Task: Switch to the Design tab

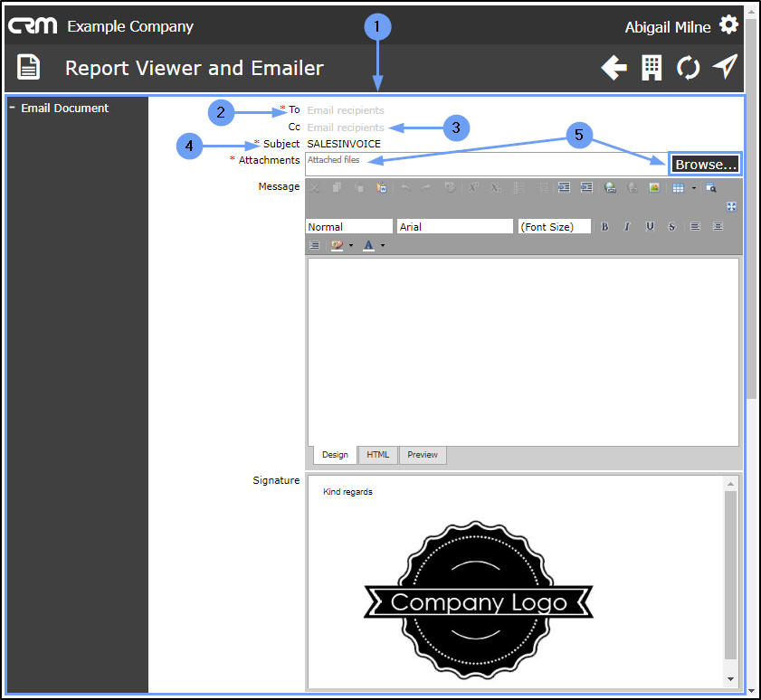Action: pyautogui.click(x=335, y=455)
